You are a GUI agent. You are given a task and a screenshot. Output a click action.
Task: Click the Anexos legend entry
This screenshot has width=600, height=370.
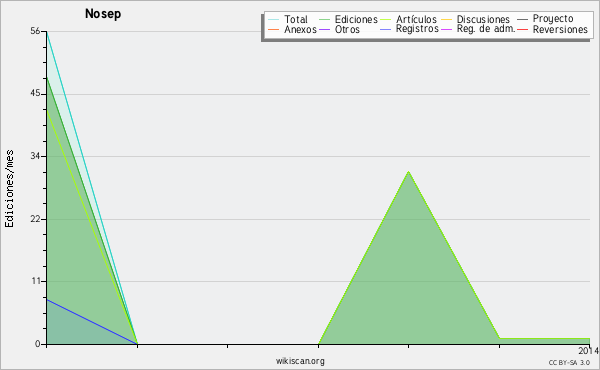pyautogui.click(x=292, y=29)
